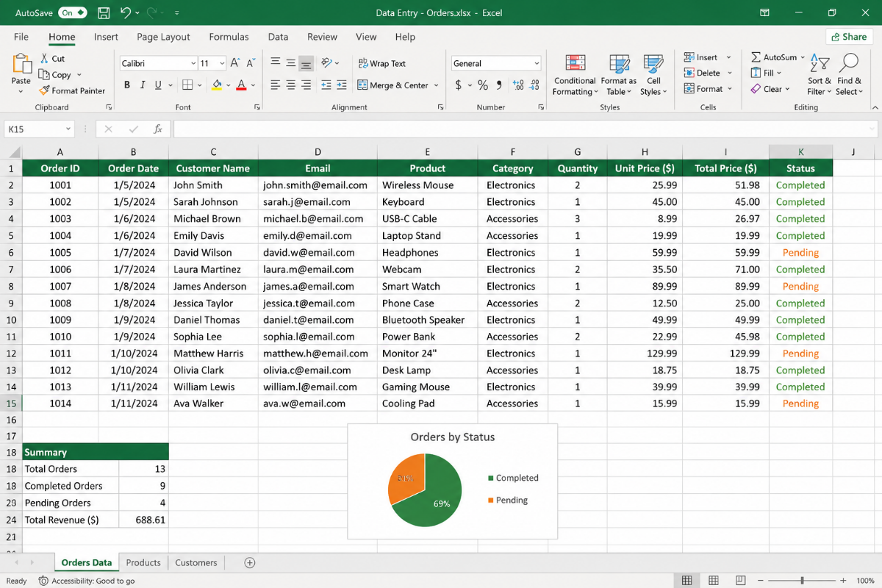The width and height of the screenshot is (882, 588).
Task: Click the Top Align icon
Action: pos(275,63)
